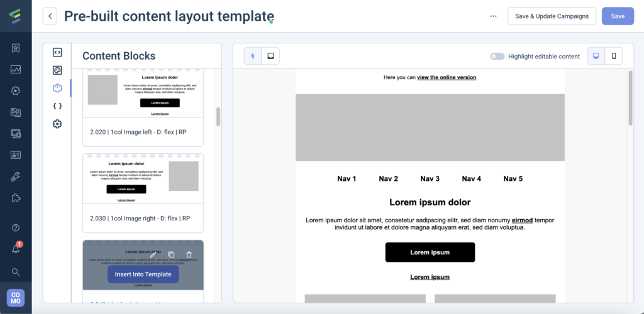This screenshot has width=644, height=314.
Task: Click black 'Lorem ipsum' preview button
Action: click(x=430, y=252)
